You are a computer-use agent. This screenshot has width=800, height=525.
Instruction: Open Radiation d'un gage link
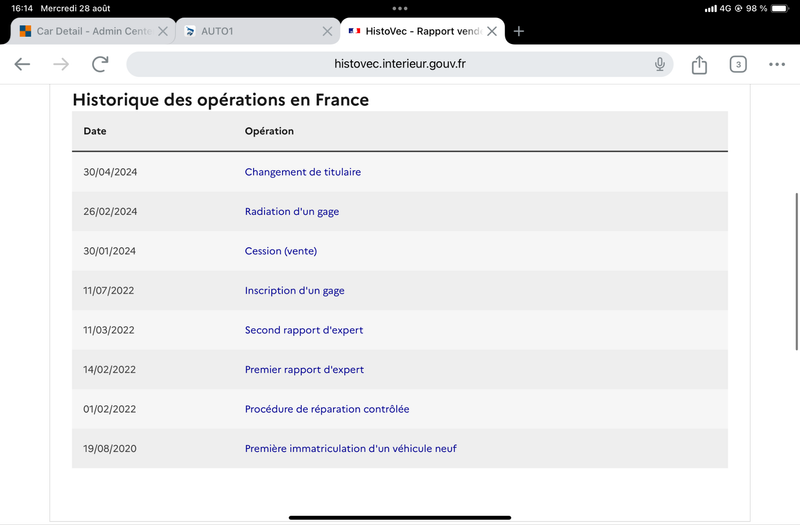(x=292, y=212)
